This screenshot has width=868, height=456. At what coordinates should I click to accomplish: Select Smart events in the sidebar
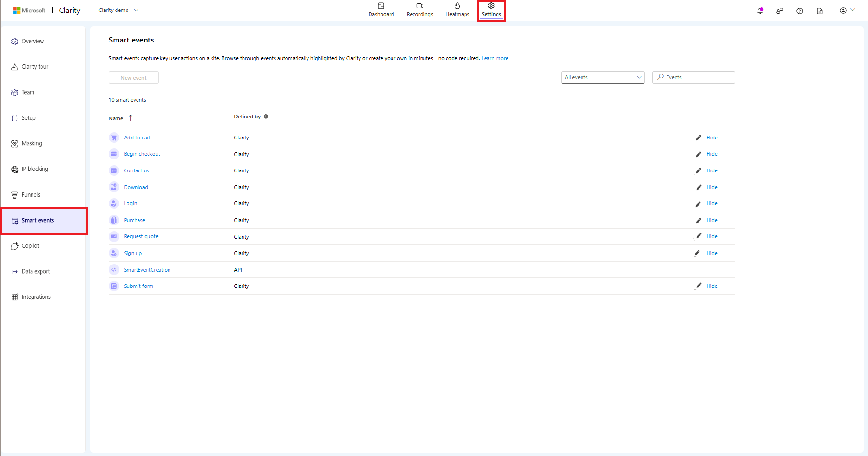click(x=44, y=220)
